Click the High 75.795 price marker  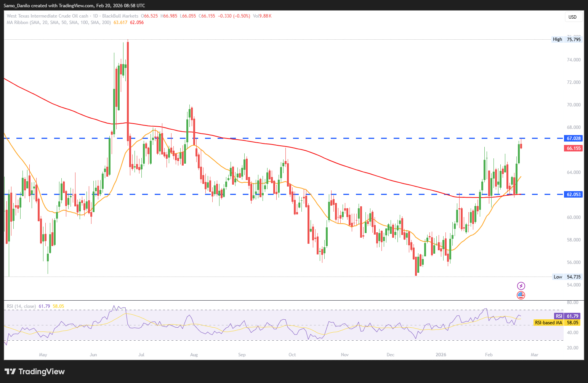click(x=567, y=39)
